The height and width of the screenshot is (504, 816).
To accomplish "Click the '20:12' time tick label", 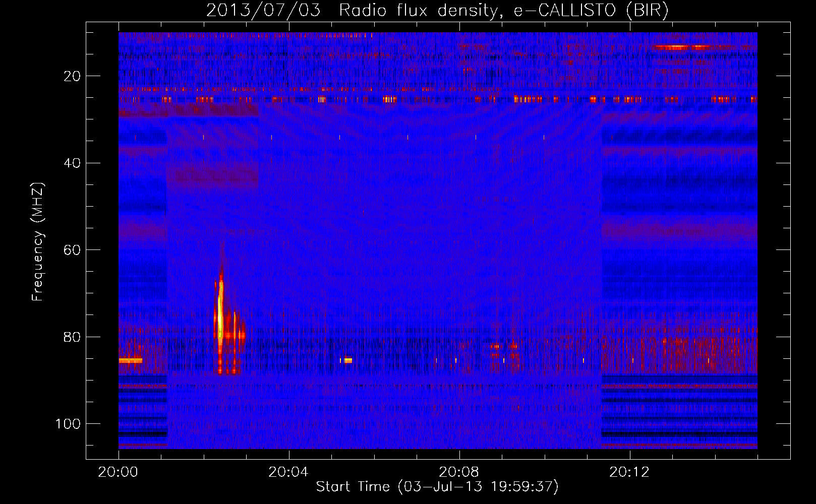I will [629, 472].
